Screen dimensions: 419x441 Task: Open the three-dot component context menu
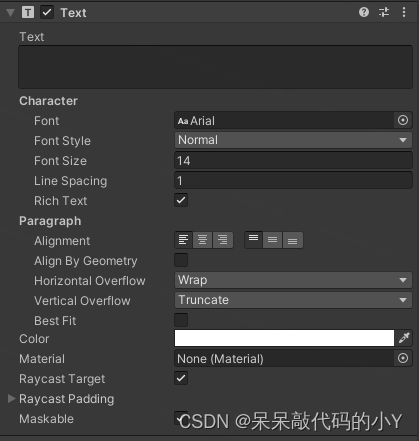pos(404,12)
